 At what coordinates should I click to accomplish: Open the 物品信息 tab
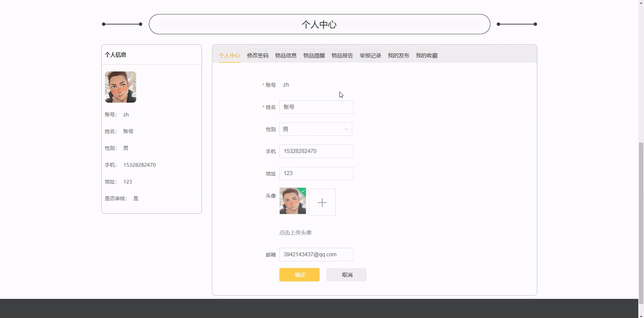286,55
